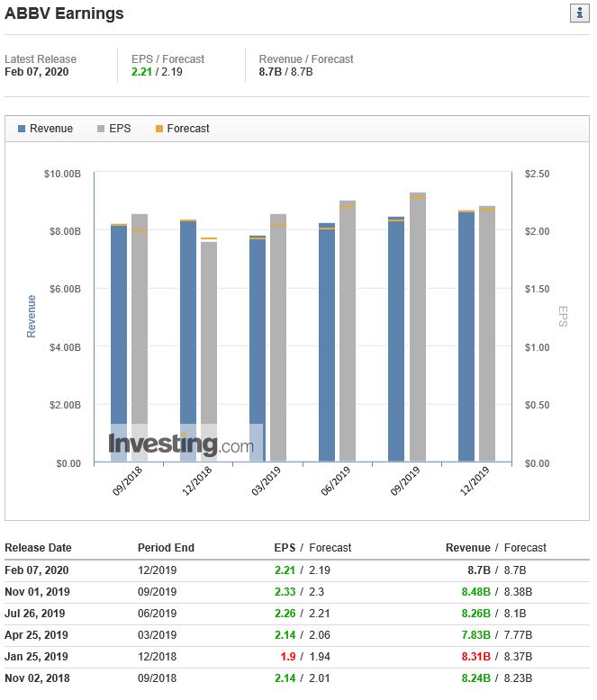Click the summary 2.21 EPS value
The height and width of the screenshot is (700, 597).
[x=141, y=72]
